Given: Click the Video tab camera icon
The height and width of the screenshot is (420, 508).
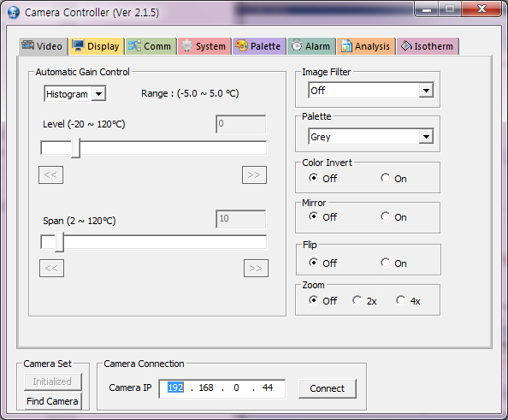Looking at the screenshot, I should (x=28, y=45).
